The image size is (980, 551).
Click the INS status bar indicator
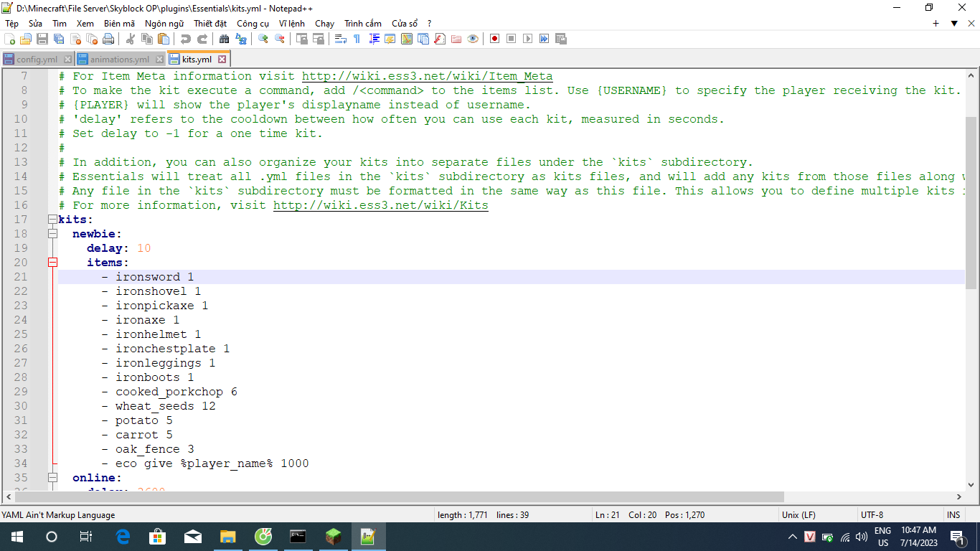pos(953,515)
